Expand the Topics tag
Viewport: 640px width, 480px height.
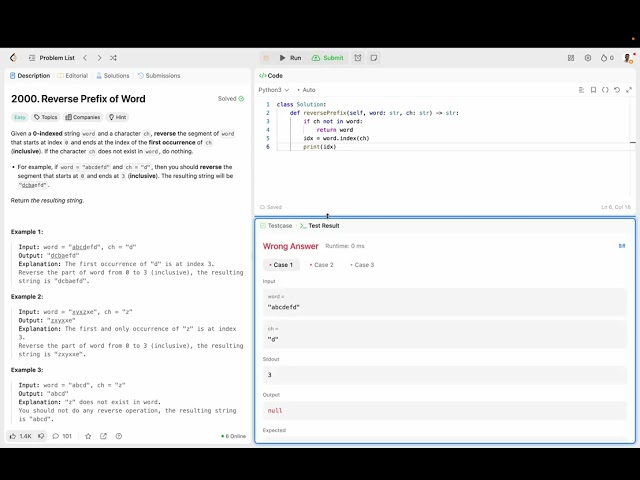tap(46, 117)
